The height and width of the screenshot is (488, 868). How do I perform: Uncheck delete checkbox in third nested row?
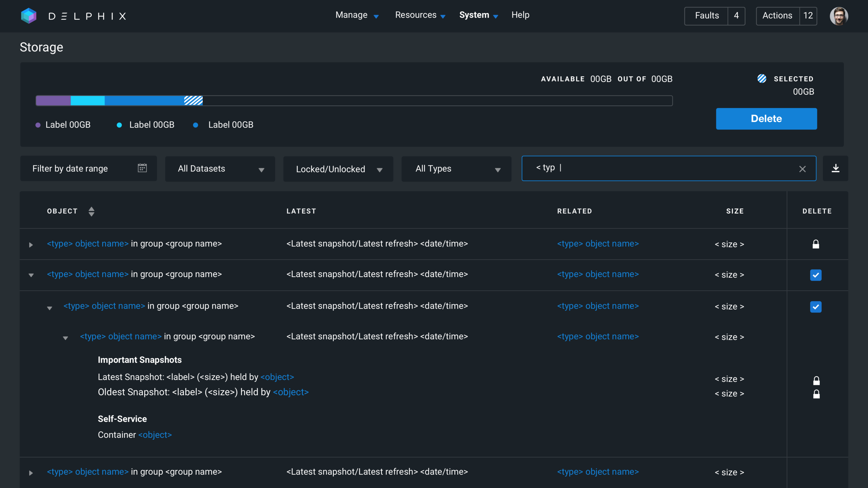tap(816, 307)
